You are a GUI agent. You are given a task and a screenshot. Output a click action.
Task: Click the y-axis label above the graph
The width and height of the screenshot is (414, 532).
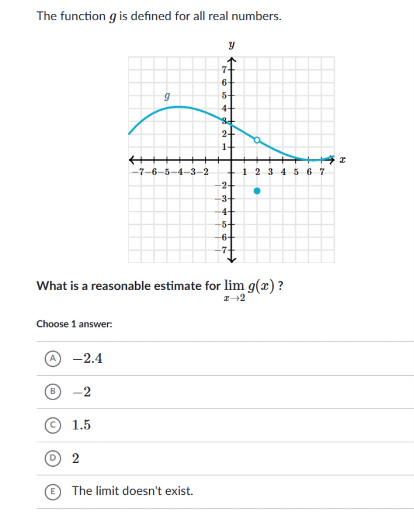point(231,45)
